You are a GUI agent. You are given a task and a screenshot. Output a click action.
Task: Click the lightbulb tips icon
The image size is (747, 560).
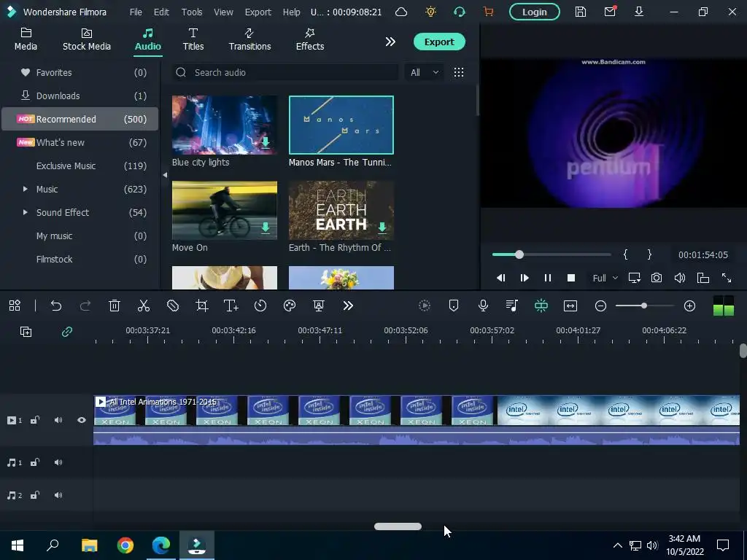click(x=430, y=12)
